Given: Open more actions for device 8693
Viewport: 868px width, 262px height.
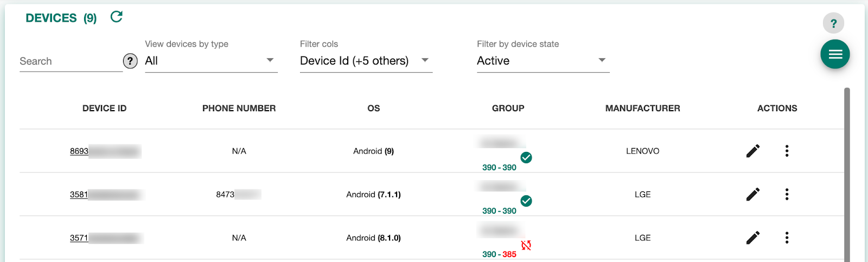Looking at the screenshot, I should pyautogui.click(x=787, y=151).
